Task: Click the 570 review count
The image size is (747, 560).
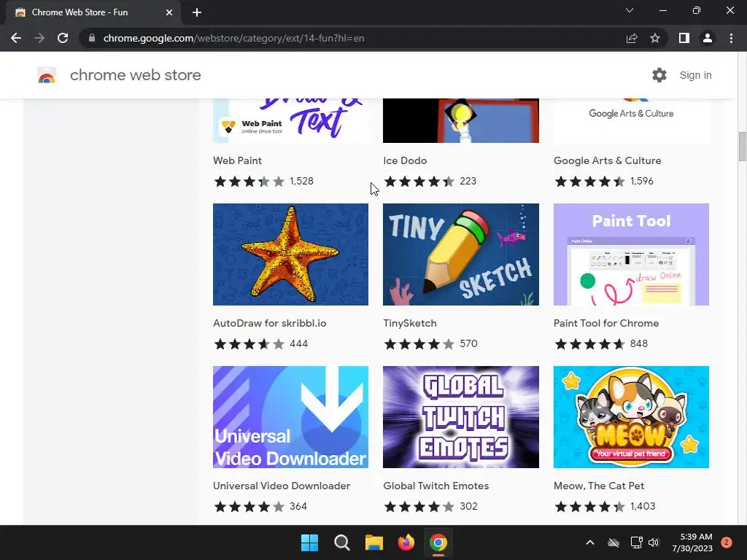Action: point(468,343)
